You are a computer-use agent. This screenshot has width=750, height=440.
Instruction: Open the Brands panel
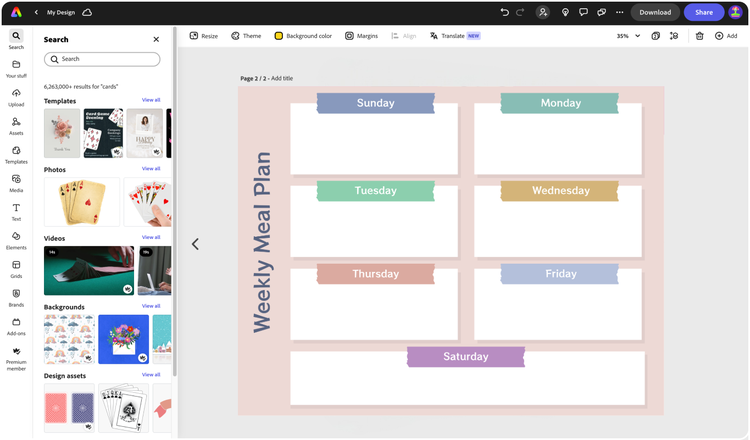(x=16, y=298)
